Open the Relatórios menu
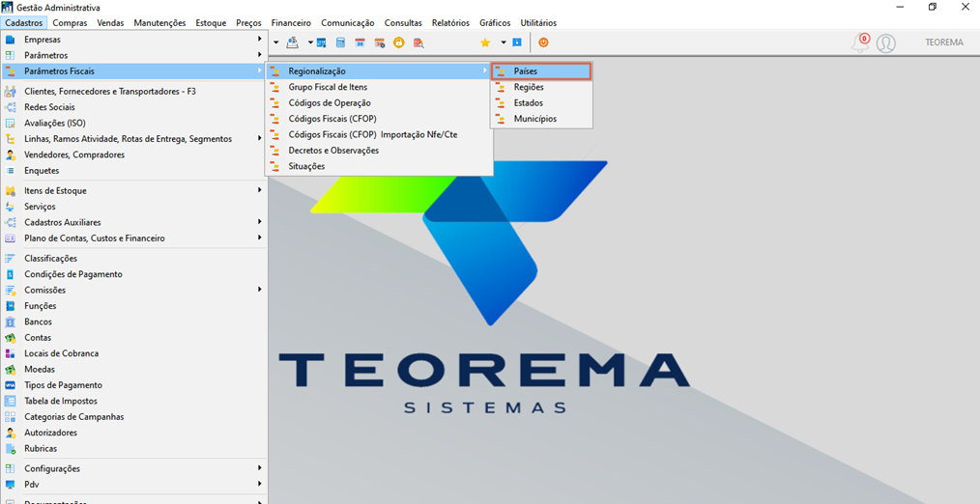The width and height of the screenshot is (980, 504). (450, 23)
